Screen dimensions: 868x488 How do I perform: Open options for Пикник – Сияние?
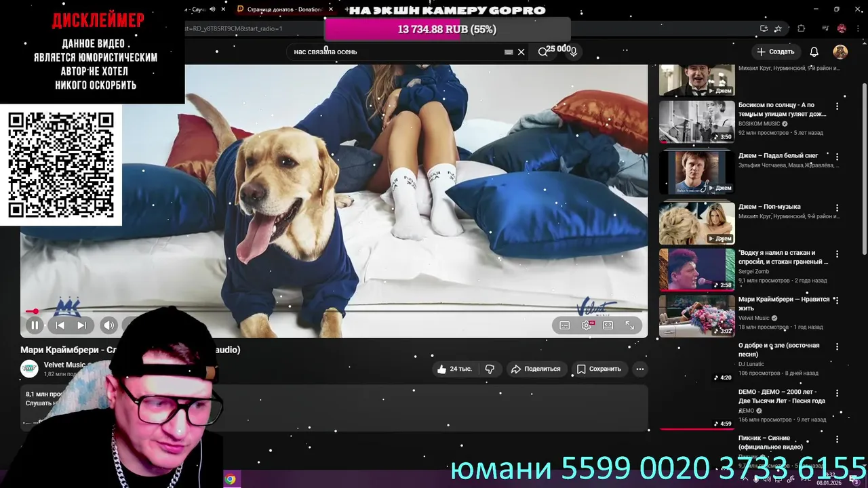point(837,439)
